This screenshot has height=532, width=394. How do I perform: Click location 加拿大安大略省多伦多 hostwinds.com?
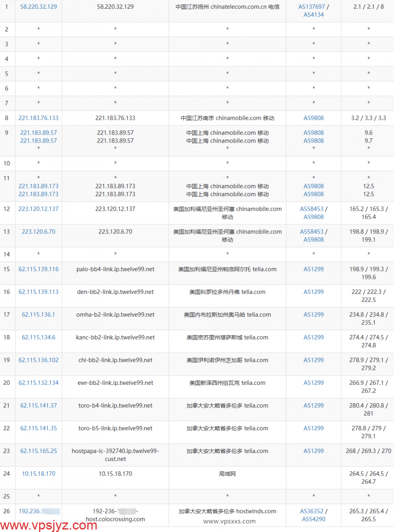click(227, 512)
